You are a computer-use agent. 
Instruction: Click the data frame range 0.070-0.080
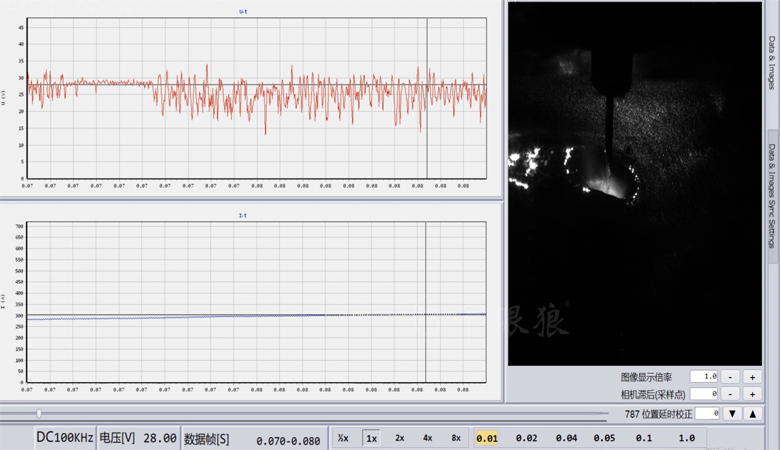coord(288,441)
